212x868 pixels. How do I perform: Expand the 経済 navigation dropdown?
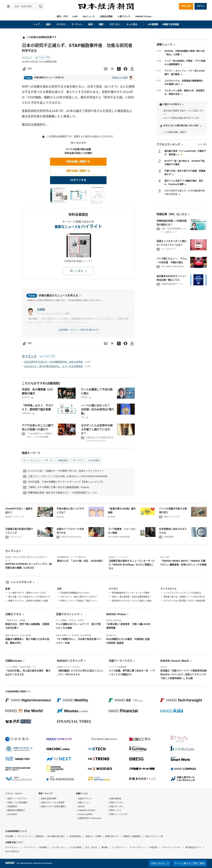click(91, 24)
